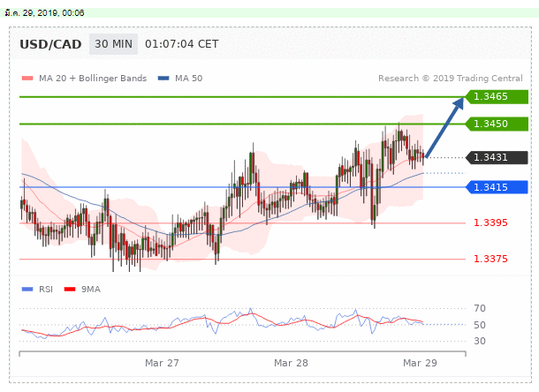
Task: Click the Mar 28 date axis label
Action: click(x=291, y=363)
